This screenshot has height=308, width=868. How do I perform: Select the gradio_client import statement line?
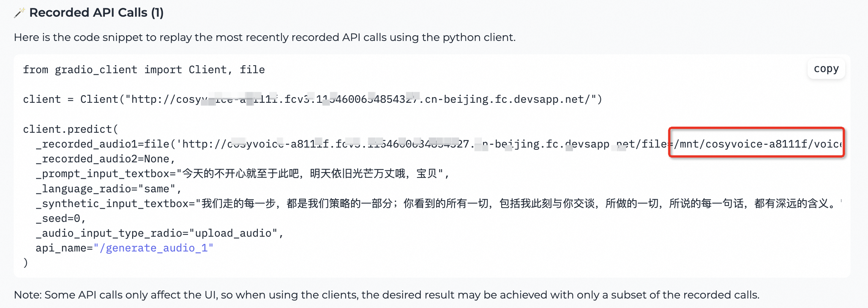tap(144, 69)
